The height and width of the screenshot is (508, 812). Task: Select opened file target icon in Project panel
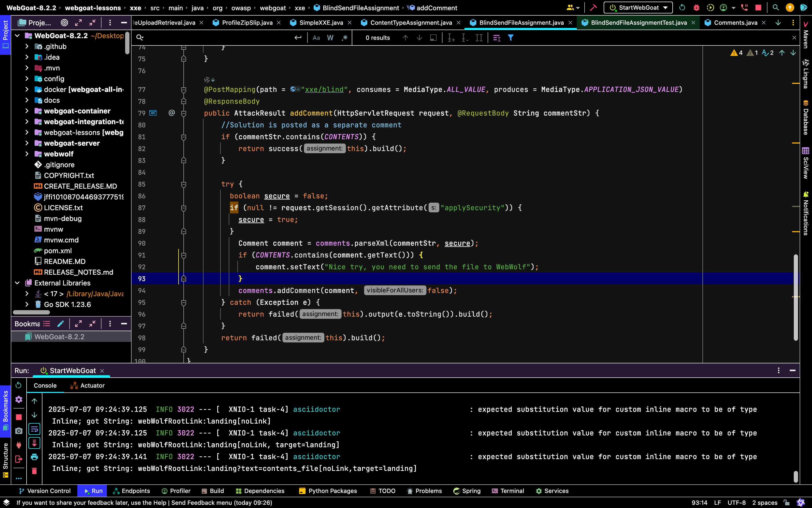pyautogui.click(x=64, y=23)
